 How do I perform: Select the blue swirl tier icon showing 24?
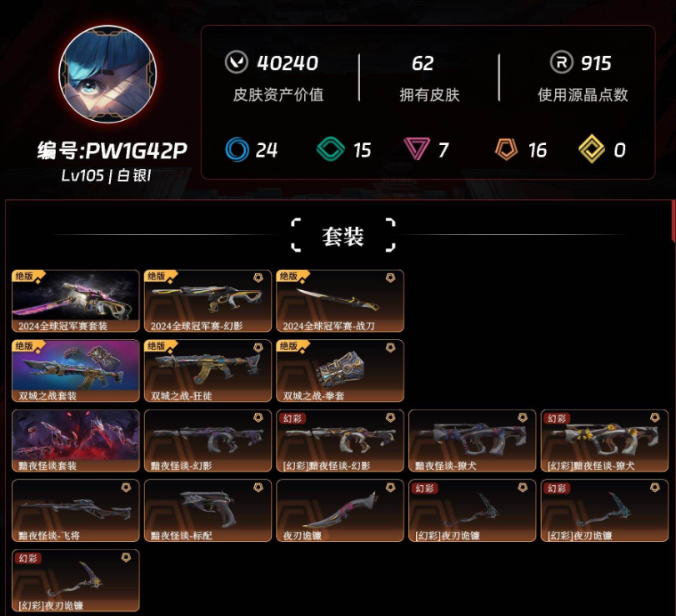[x=237, y=149]
